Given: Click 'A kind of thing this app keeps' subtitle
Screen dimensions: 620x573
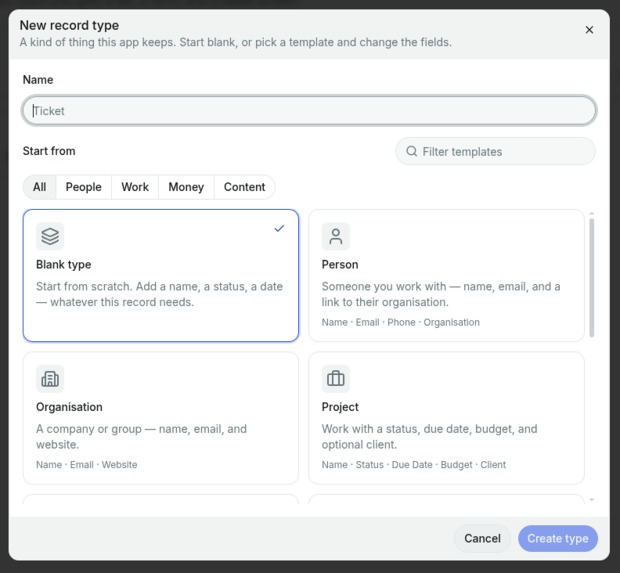Looking at the screenshot, I should click(x=236, y=42).
